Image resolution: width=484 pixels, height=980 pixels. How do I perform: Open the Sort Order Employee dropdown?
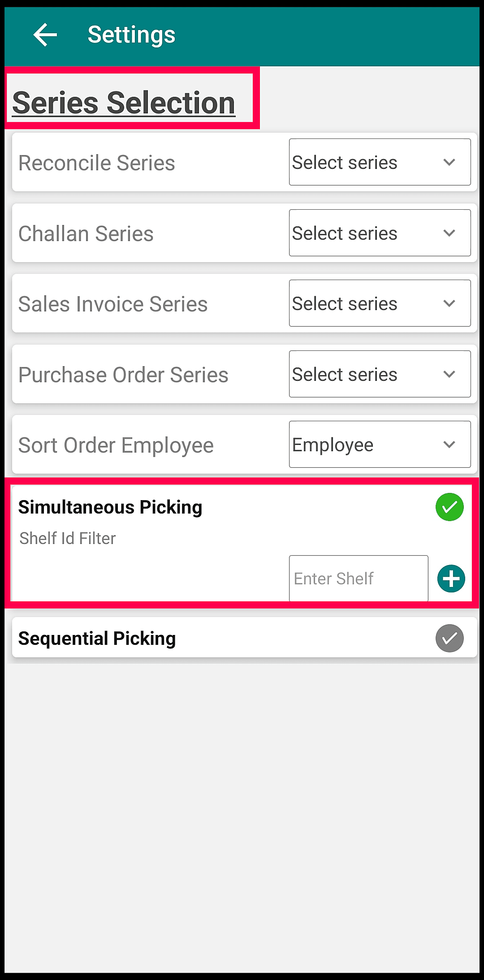(380, 445)
